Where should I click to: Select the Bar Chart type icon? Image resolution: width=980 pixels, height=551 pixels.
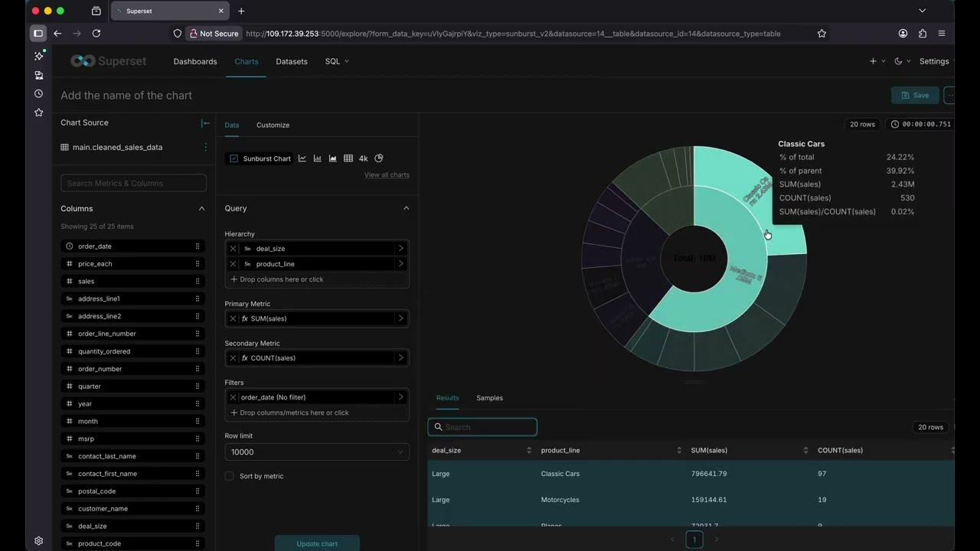click(x=318, y=158)
